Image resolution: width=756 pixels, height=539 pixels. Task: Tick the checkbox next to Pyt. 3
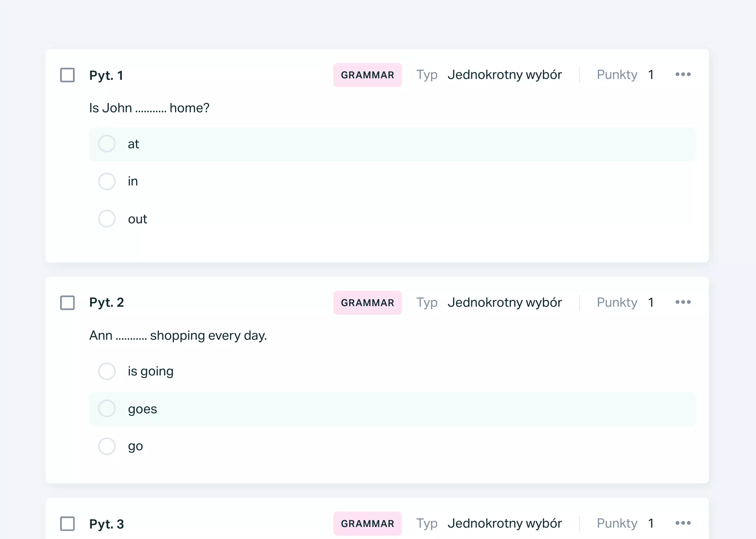coord(67,524)
